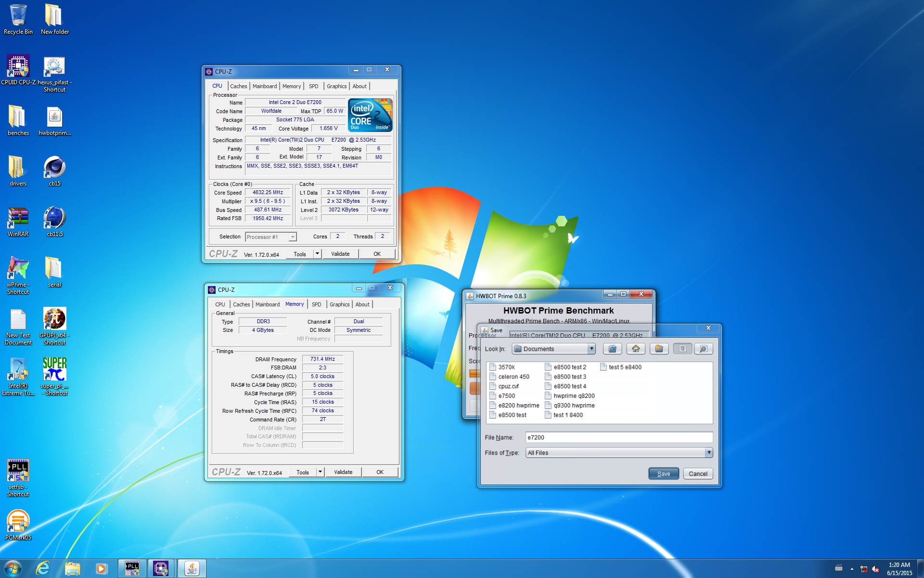
Task: Open the setfsb shortcut on desktop
Action: tap(18, 478)
